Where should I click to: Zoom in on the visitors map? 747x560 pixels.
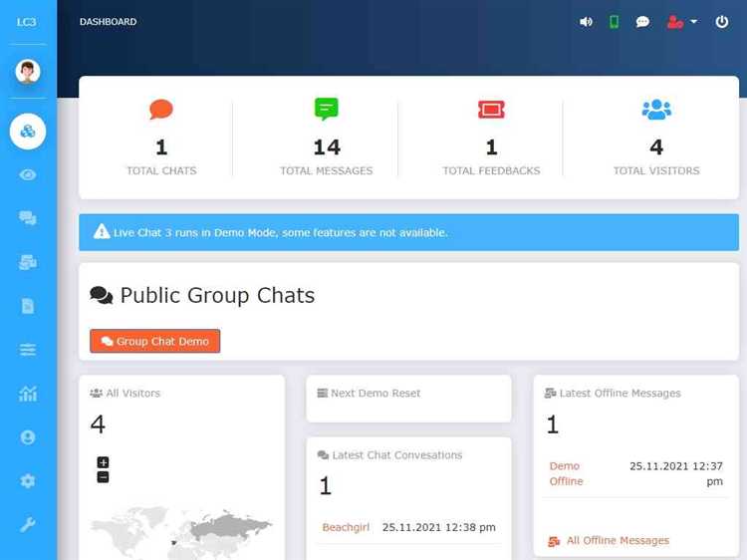tap(103, 462)
